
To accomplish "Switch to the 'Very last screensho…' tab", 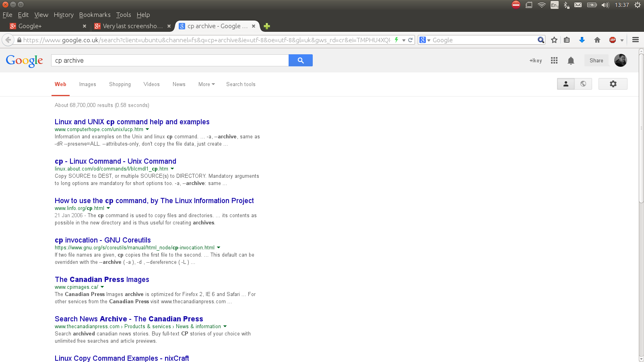I will point(132,26).
